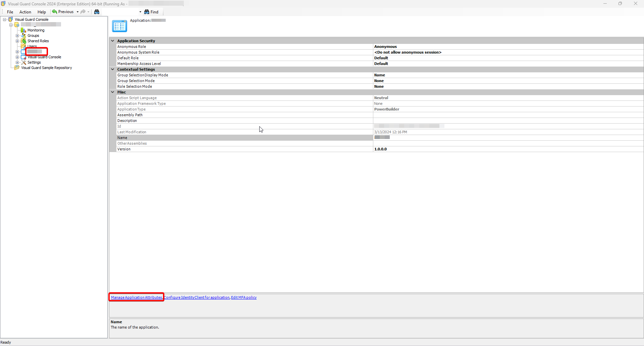Image resolution: width=644 pixels, height=346 pixels.
Task: Open the Shared Roles folder icon
Action: click(23, 41)
